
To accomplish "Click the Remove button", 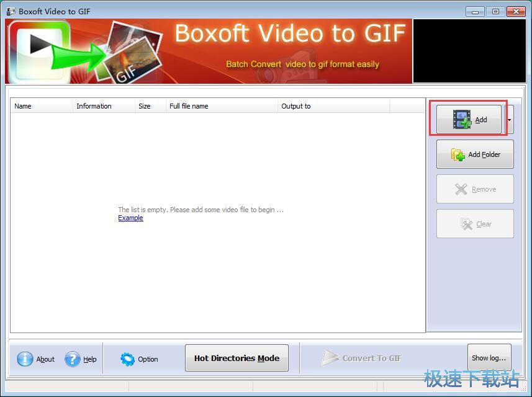I will click(x=475, y=189).
